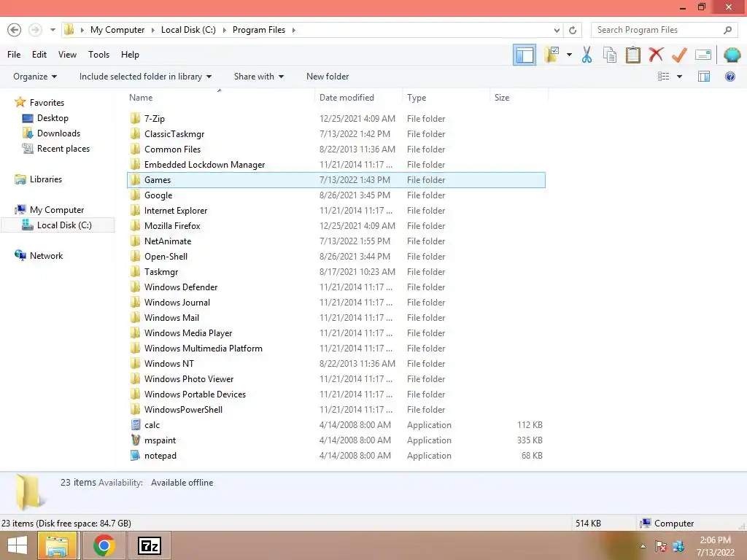747x560 pixels.
Task: Go forward with forward arrow button
Action: pyautogui.click(x=35, y=30)
